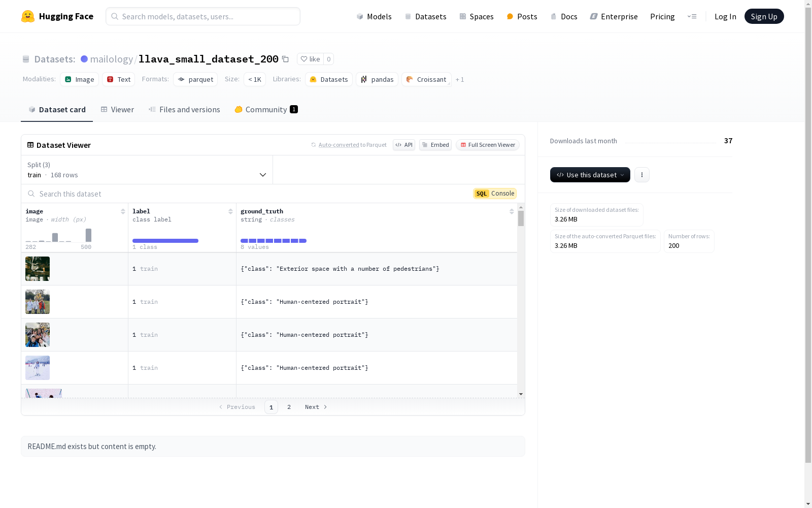Click the Hugging Face logo icon
The height and width of the screenshot is (508, 812).
28,16
